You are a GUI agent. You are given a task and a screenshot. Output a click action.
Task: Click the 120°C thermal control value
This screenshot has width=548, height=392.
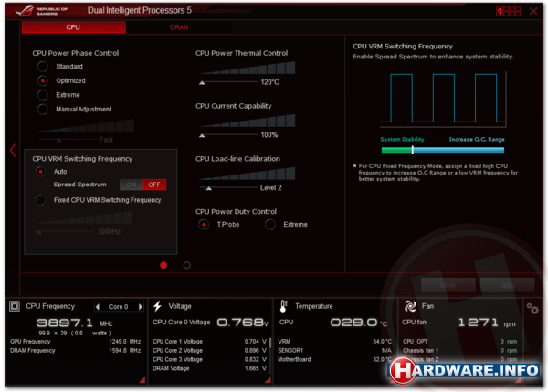click(x=269, y=82)
